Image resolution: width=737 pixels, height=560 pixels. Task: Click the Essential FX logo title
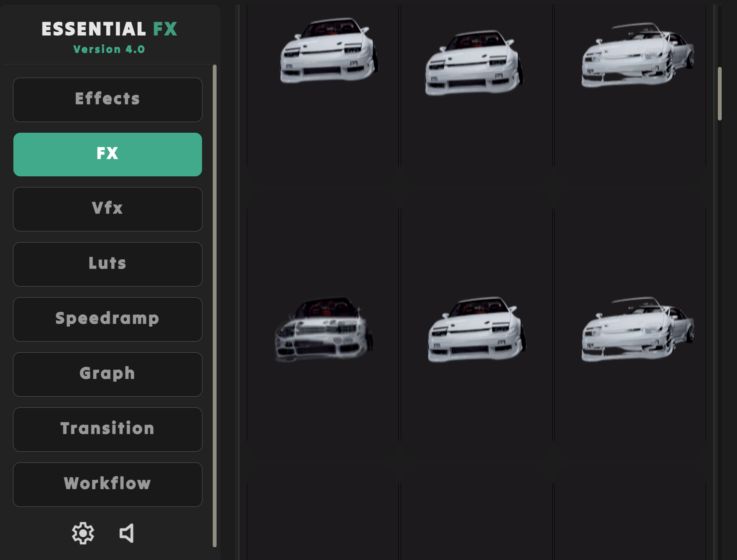pos(109,29)
